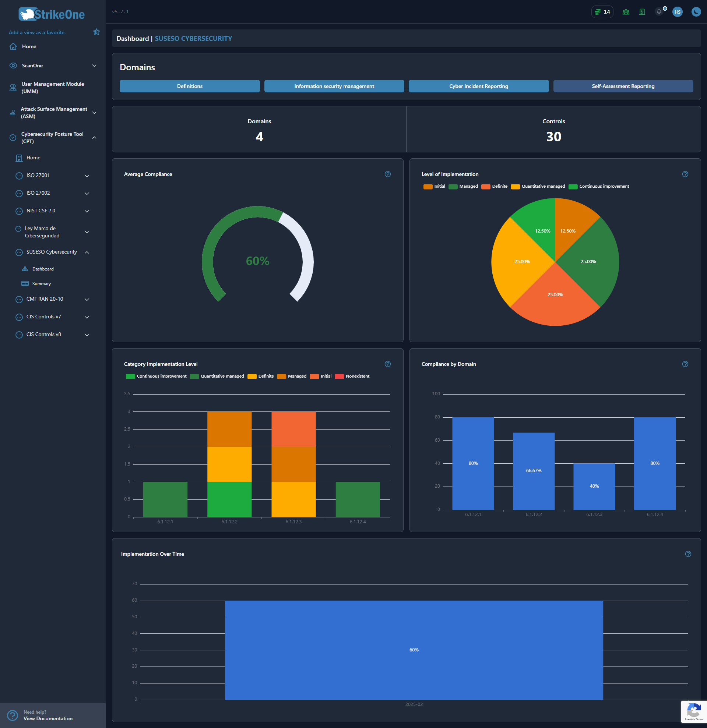Open Information security management domain

334,86
